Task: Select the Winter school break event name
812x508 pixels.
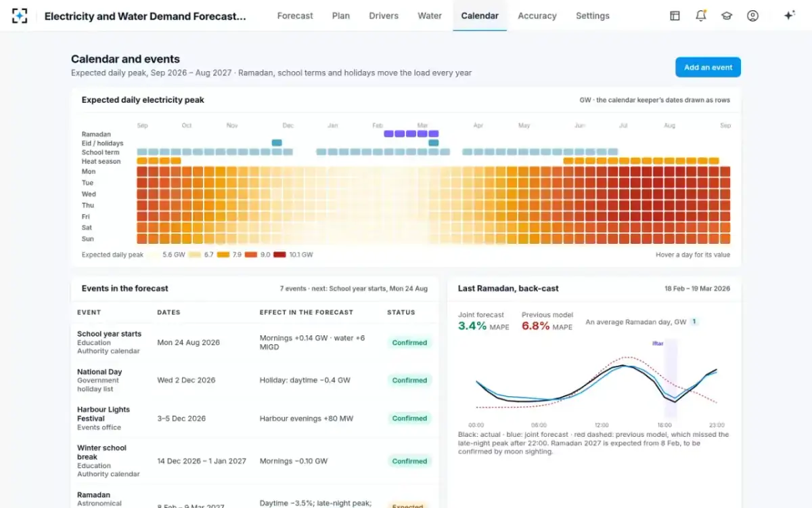Action: 101,452
